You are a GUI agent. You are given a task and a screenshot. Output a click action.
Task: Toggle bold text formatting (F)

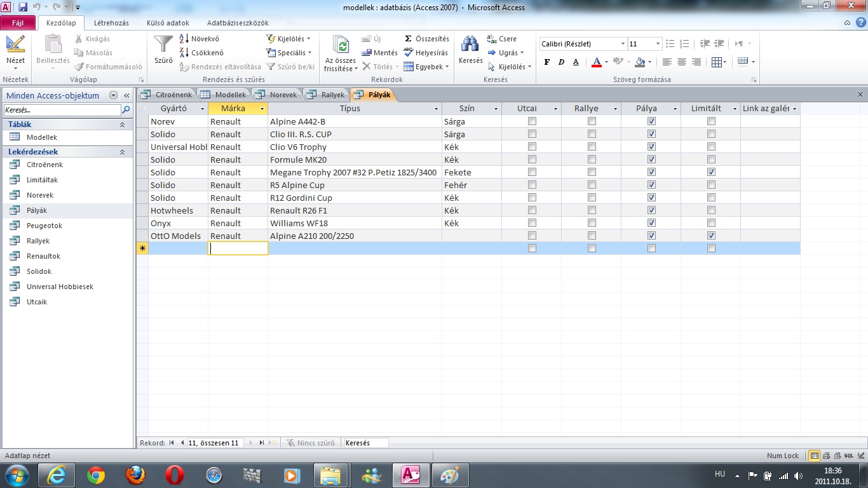click(546, 62)
